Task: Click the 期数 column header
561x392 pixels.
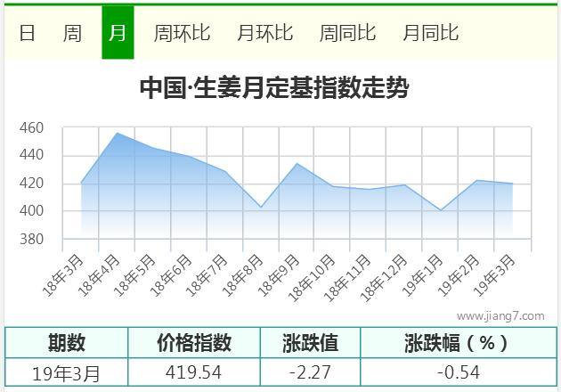Action: pos(67,343)
